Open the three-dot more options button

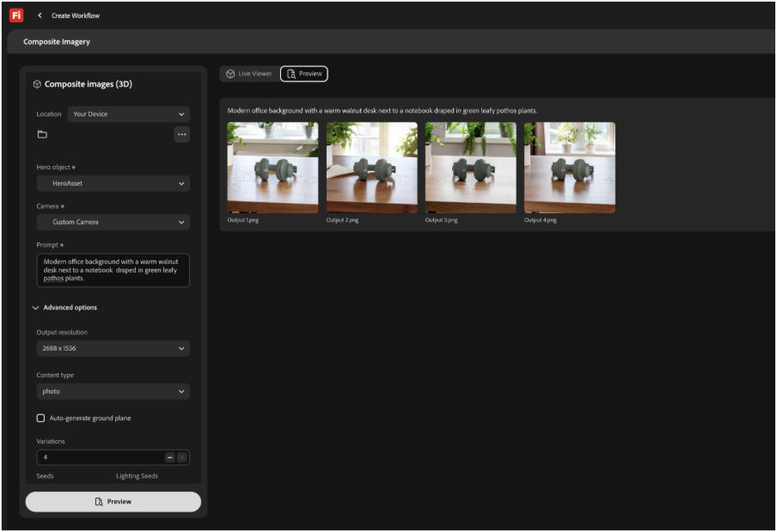coord(182,134)
